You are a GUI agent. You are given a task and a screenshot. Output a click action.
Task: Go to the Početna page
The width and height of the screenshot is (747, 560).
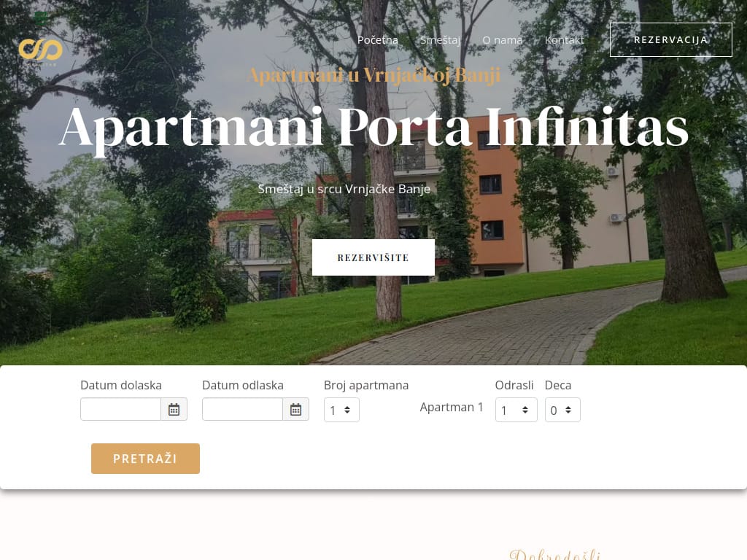(x=378, y=40)
